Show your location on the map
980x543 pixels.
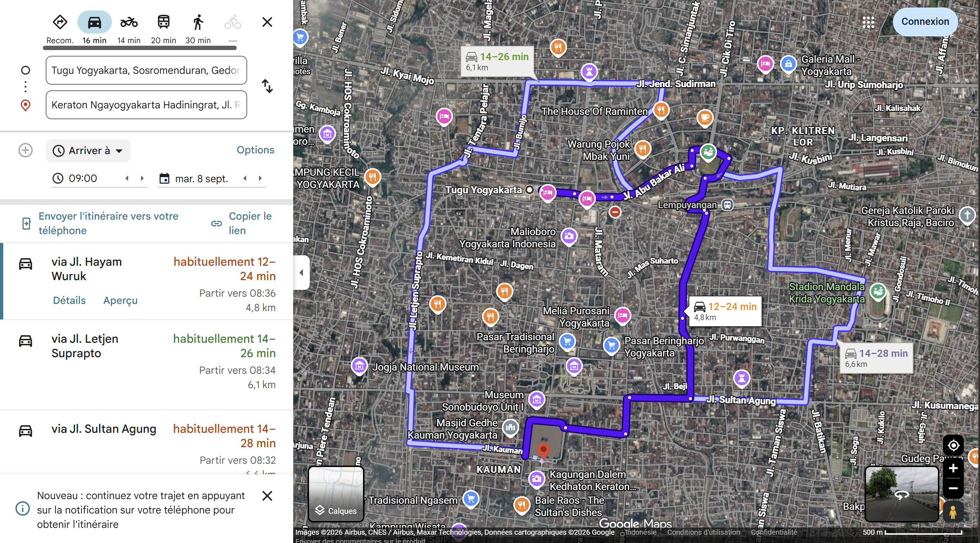click(x=953, y=445)
